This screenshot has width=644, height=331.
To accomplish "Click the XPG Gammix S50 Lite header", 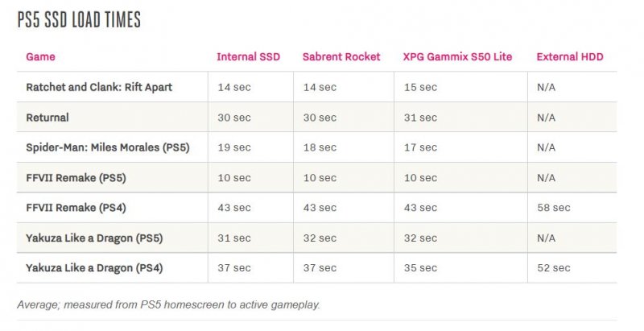I will coord(457,57).
